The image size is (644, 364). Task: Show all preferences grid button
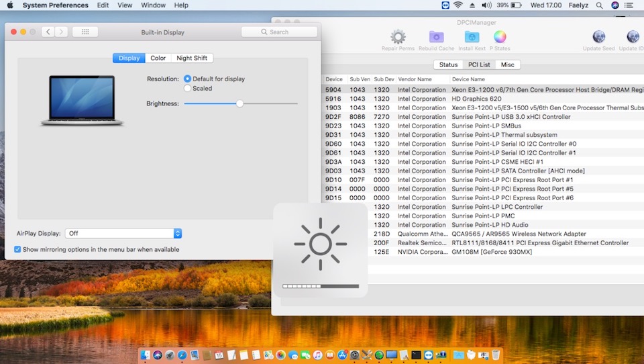pos(85,32)
